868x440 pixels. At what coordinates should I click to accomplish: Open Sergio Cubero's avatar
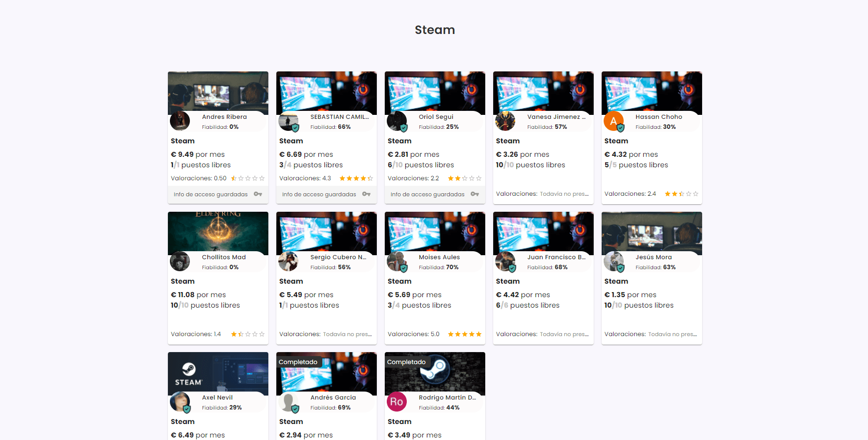coord(288,261)
